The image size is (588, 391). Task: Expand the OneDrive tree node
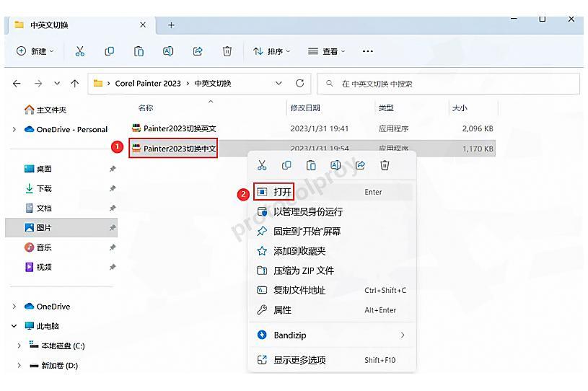[x=14, y=307]
